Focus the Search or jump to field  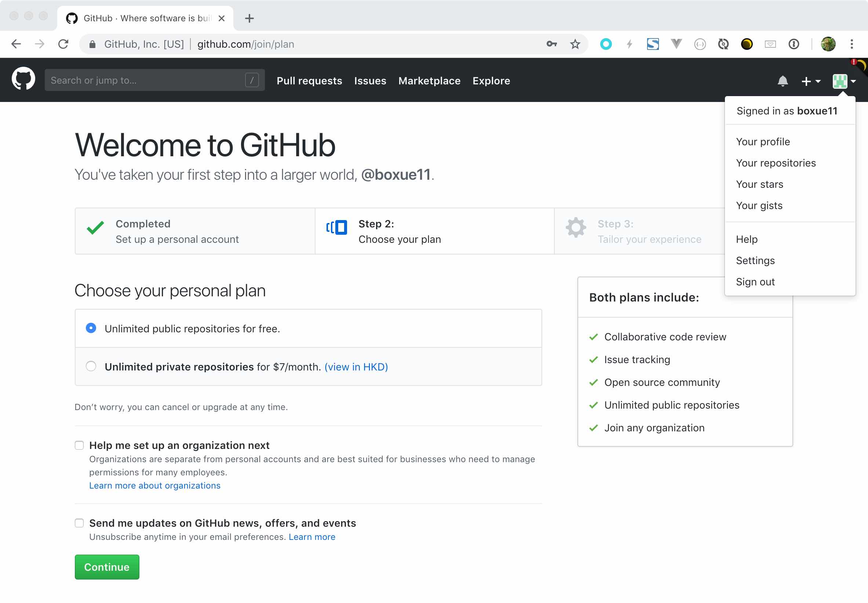click(154, 80)
